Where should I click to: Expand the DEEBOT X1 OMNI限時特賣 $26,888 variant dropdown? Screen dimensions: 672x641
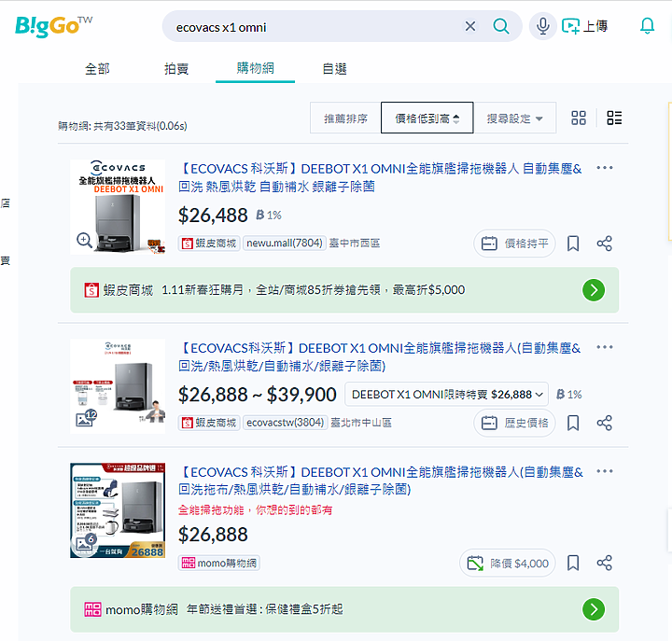(446, 394)
